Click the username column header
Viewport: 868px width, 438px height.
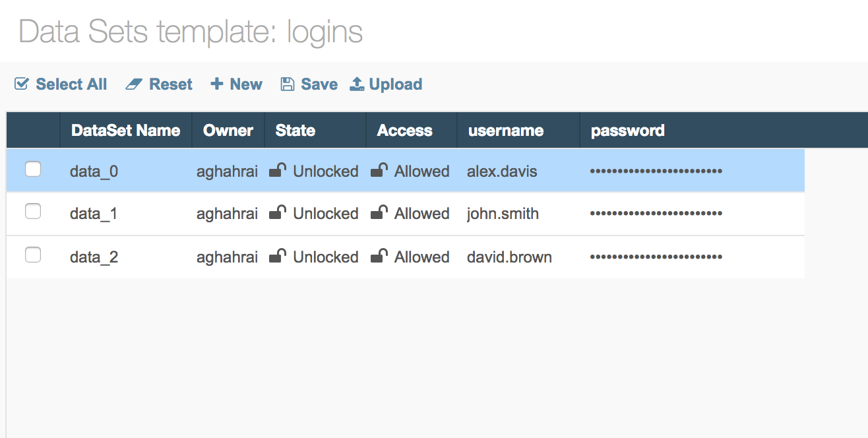[x=506, y=131]
